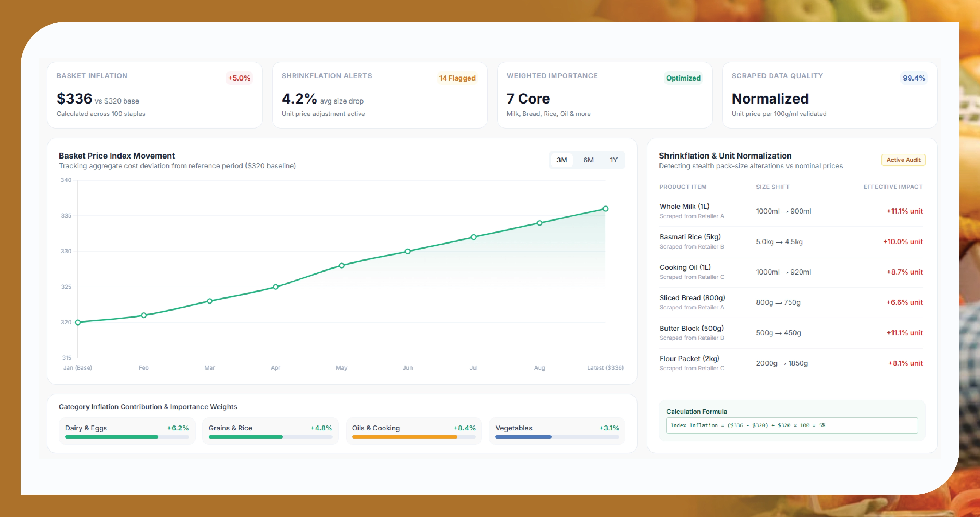This screenshot has width=980, height=517.
Task: Click the Dairy & Eggs progress bar
Action: (x=127, y=437)
